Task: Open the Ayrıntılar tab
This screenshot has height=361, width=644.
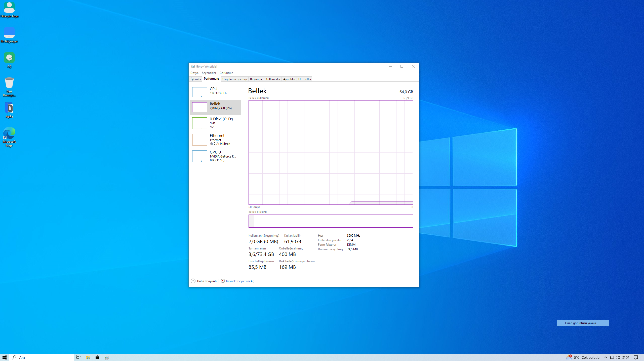Action: pyautogui.click(x=289, y=79)
